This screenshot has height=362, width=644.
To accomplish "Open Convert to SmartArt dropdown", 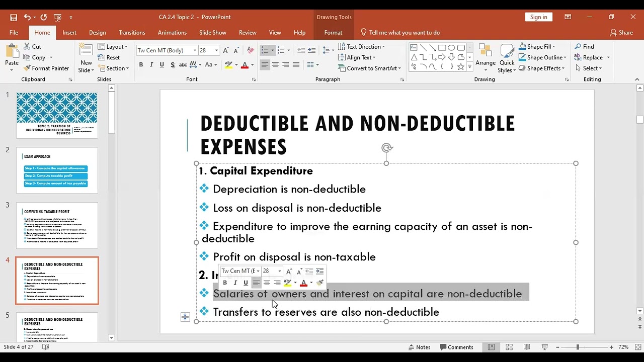I will click(369, 68).
